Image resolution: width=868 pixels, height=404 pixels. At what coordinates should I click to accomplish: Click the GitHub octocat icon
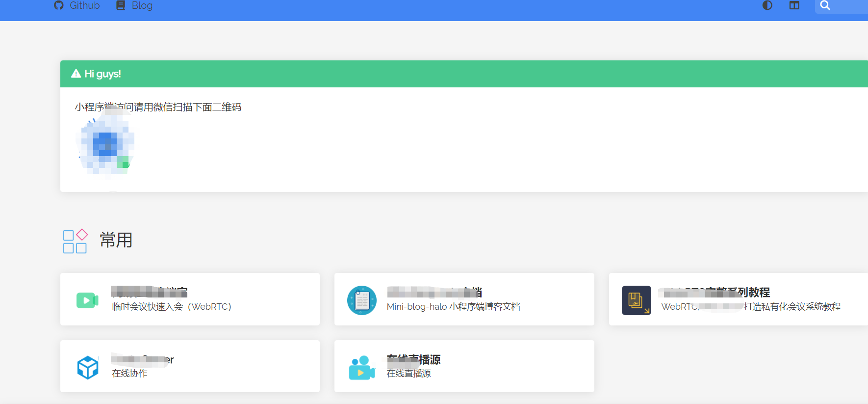(59, 5)
